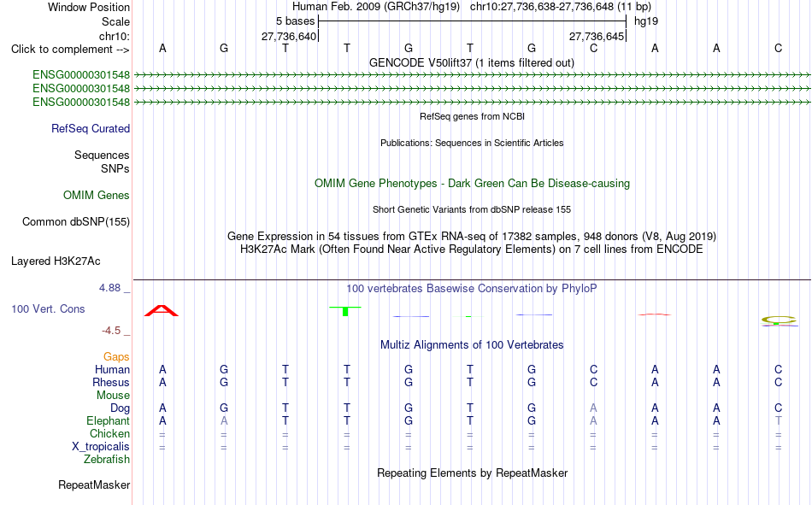This screenshot has height=505, width=812.
Task: Click the second ENSG00000301548 gene label
Action: (81, 89)
